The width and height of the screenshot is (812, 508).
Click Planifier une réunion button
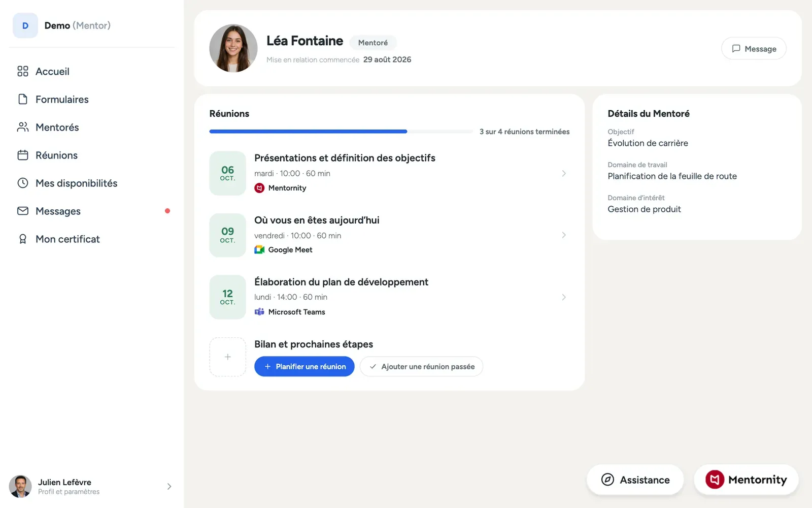304,366
